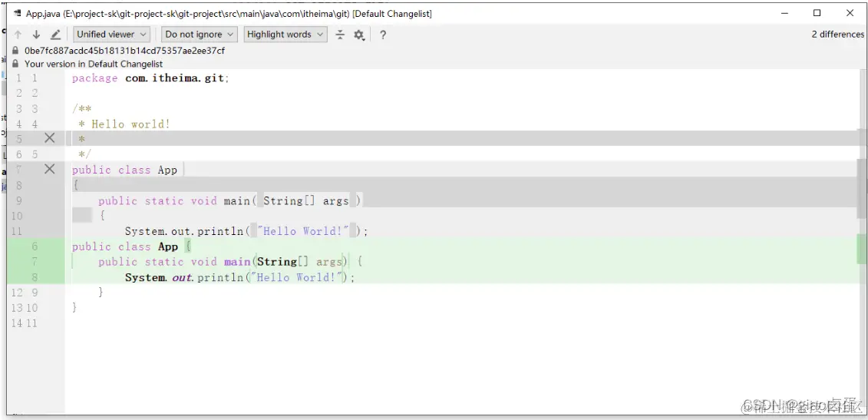Select the 2 differences counter text
This screenshot has width=868, height=420.
tap(837, 35)
